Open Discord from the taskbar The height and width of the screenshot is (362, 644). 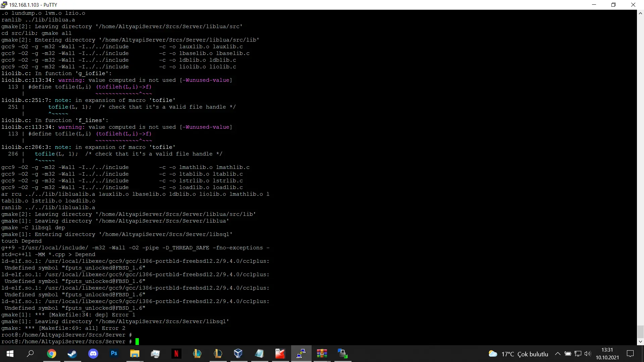click(93, 354)
